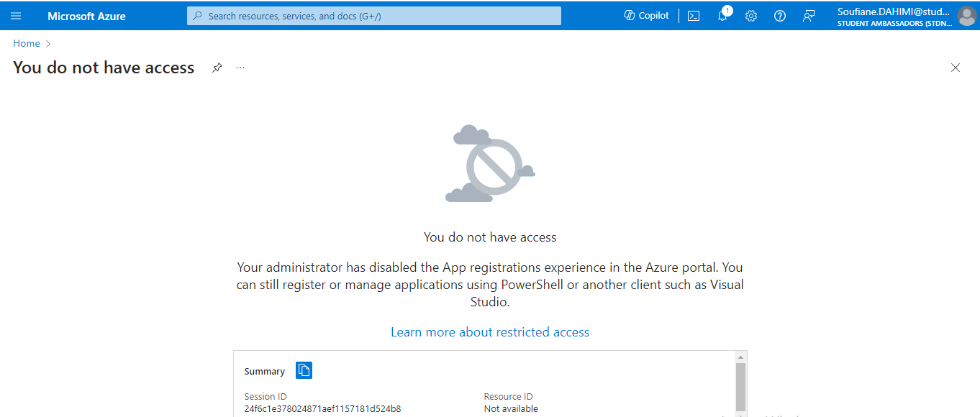Pin this blade to dashboard
Viewport: 980px width, 417px height.
tap(217, 68)
